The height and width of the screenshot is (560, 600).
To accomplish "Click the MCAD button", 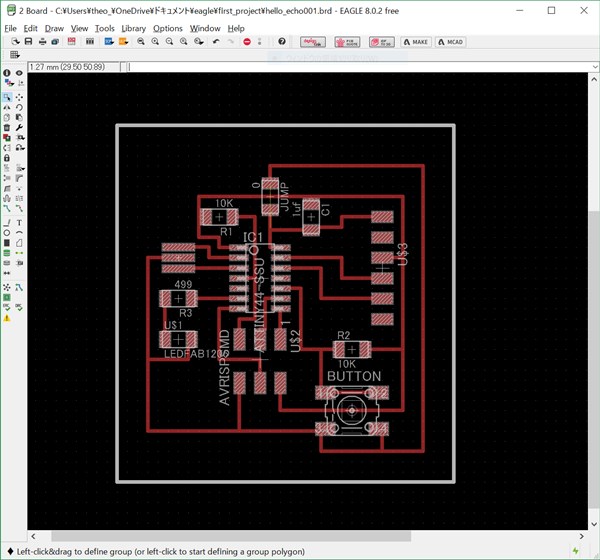I will click(450, 42).
